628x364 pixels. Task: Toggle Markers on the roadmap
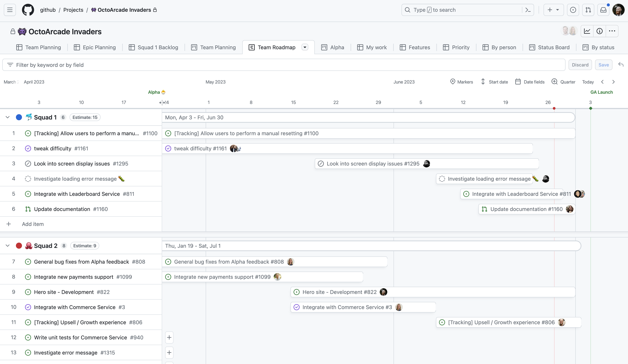click(x=462, y=82)
